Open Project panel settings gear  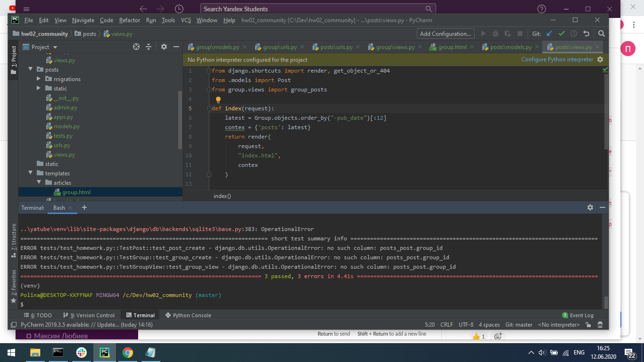point(164,47)
